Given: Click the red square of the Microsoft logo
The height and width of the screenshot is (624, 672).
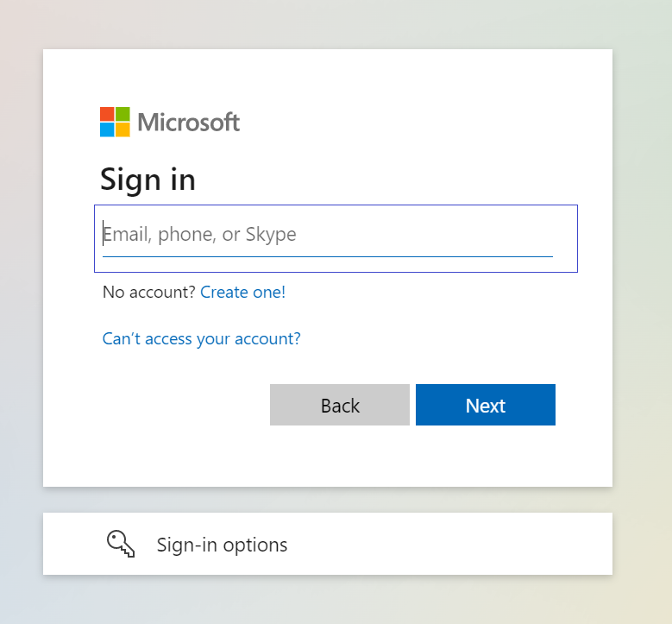Looking at the screenshot, I should click(x=107, y=114).
